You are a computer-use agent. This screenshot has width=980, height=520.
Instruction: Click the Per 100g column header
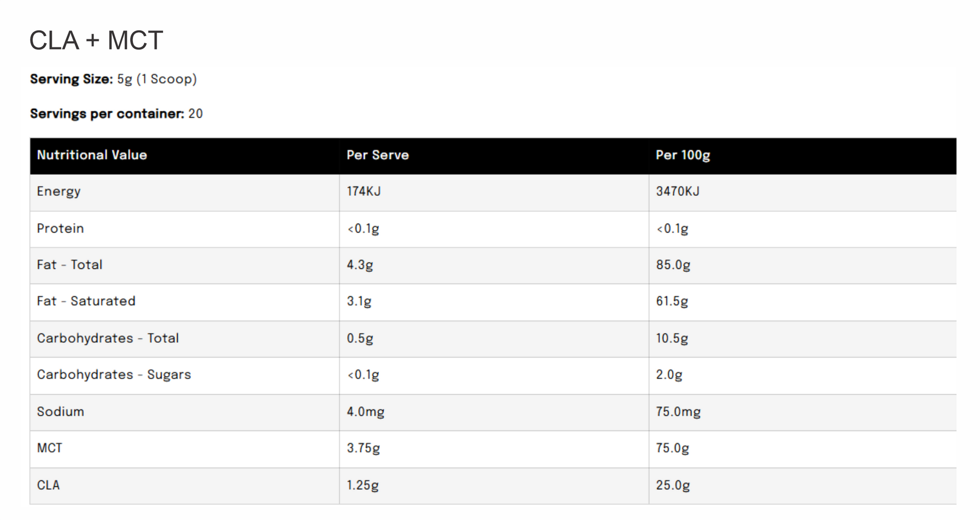pyautogui.click(x=683, y=155)
